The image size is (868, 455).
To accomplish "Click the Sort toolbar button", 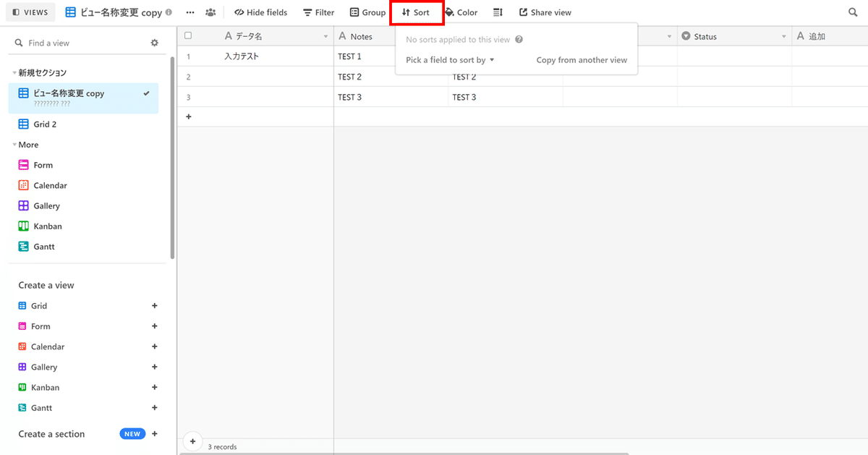I will coord(416,12).
